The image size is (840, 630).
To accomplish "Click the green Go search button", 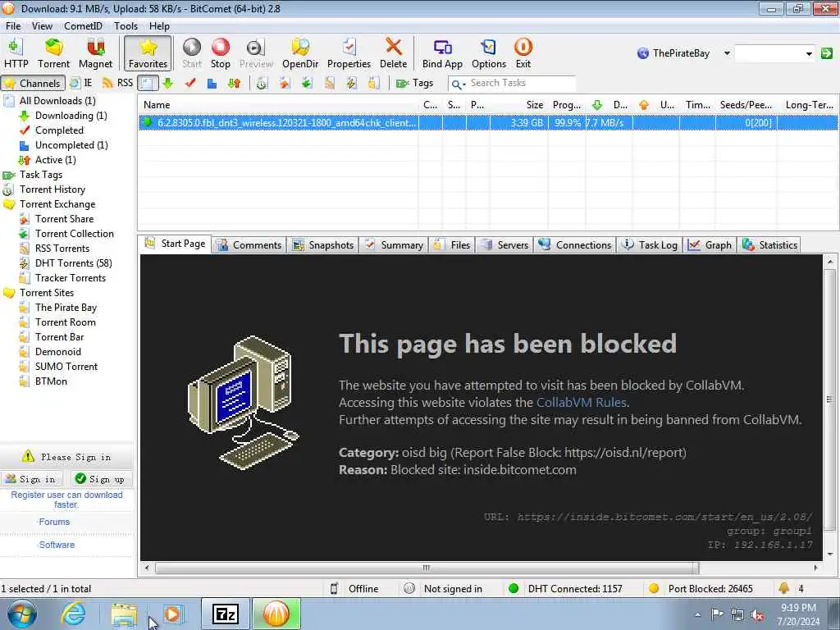I will pyautogui.click(x=827, y=53).
